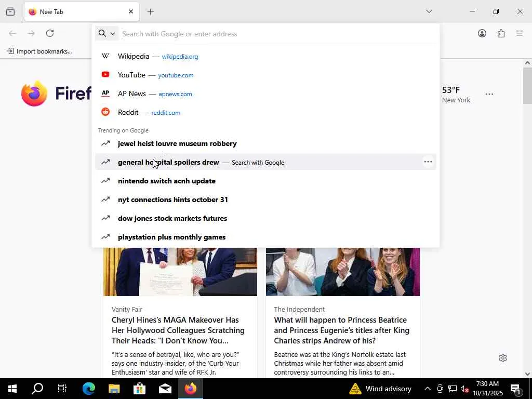This screenshot has width=532, height=399.
Task: Select the YouTube suggestion row
Action: point(265,75)
